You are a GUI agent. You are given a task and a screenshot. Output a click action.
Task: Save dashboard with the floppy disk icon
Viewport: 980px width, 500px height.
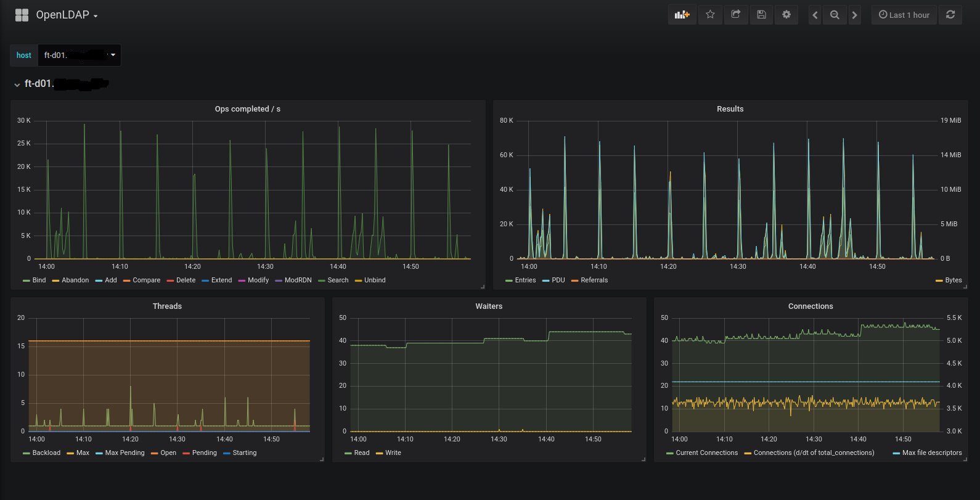pyautogui.click(x=761, y=15)
